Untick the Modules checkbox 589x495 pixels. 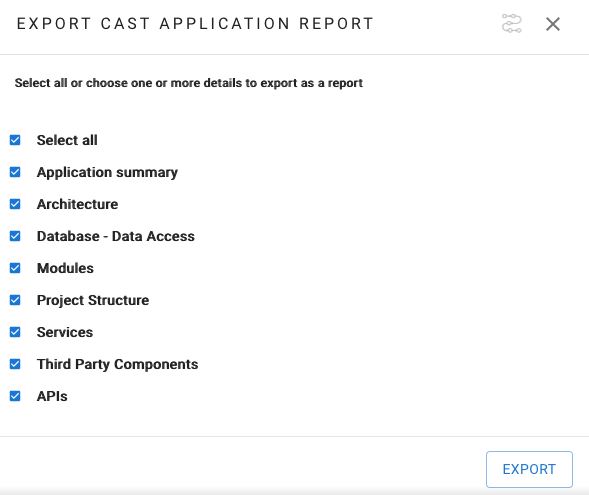point(15,268)
